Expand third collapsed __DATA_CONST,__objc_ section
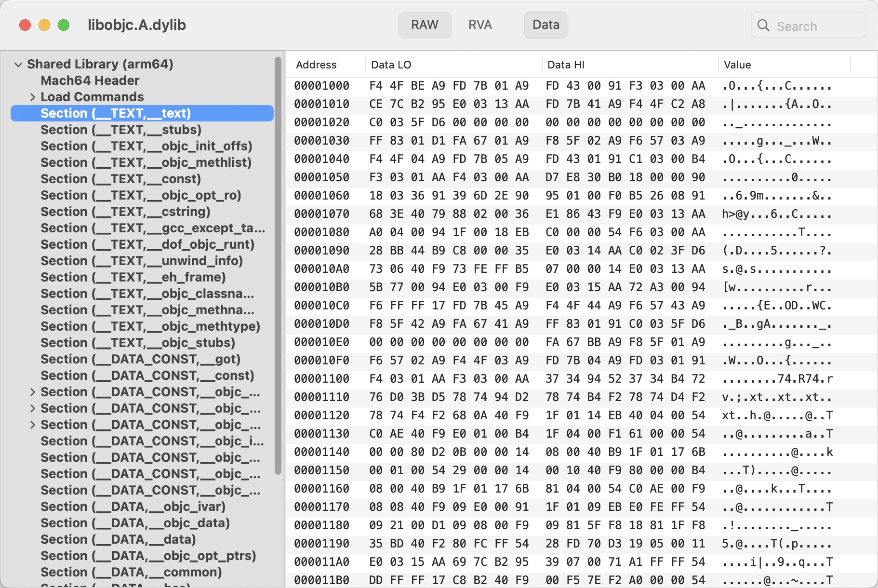This screenshot has height=588, width=878. tap(32, 425)
